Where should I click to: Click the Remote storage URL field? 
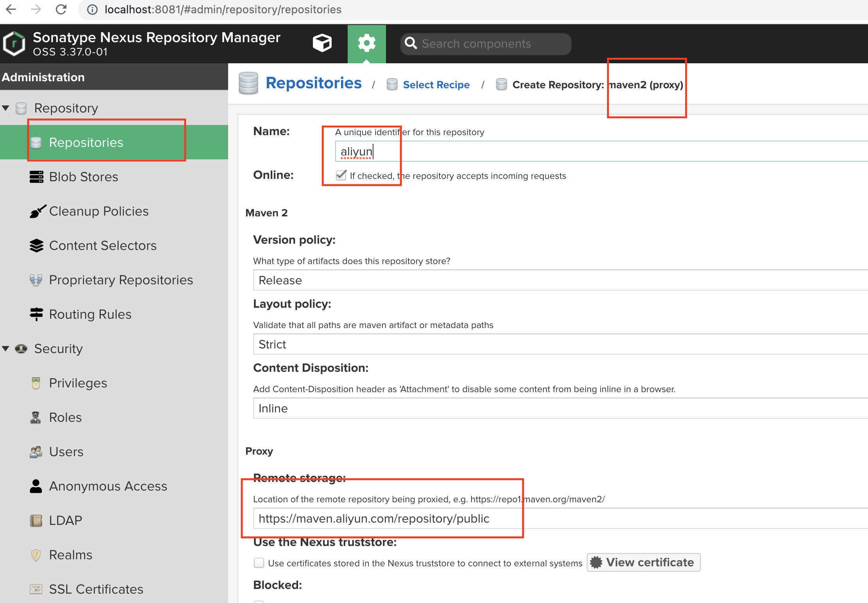(x=561, y=518)
